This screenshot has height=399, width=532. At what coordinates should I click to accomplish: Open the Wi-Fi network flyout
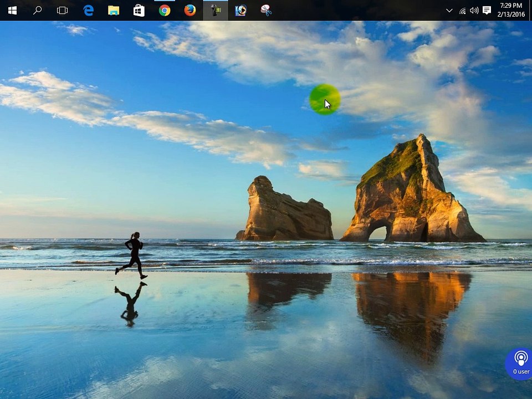(462, 11)
